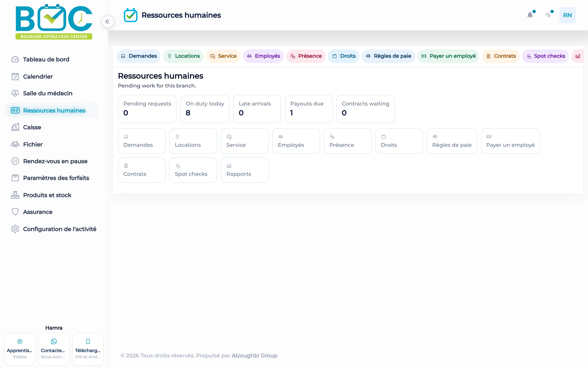Open the RN user profile avatar
The image size is (588, 368).
point(567,15)
